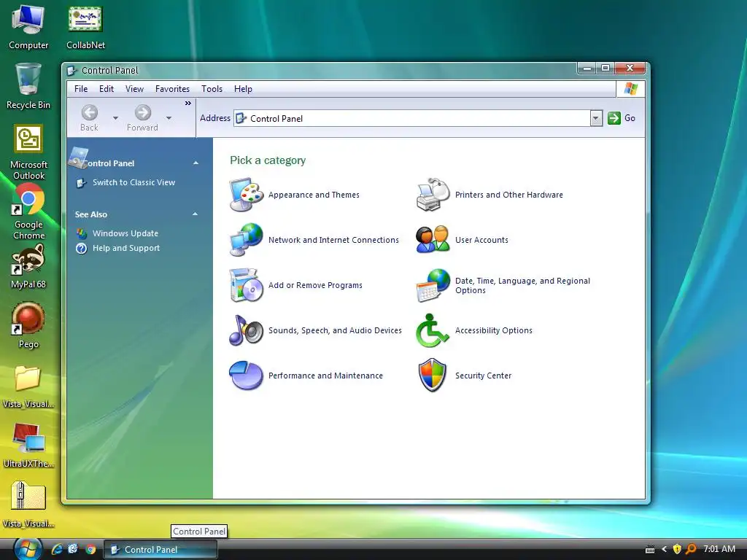
Task: Click Performance and Maintenance pie chart icon
Action: click(246, 376)
